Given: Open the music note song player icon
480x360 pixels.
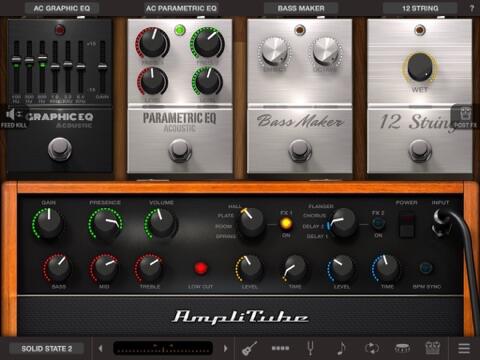Looking at the screenshot, I should tap(341, 348).
